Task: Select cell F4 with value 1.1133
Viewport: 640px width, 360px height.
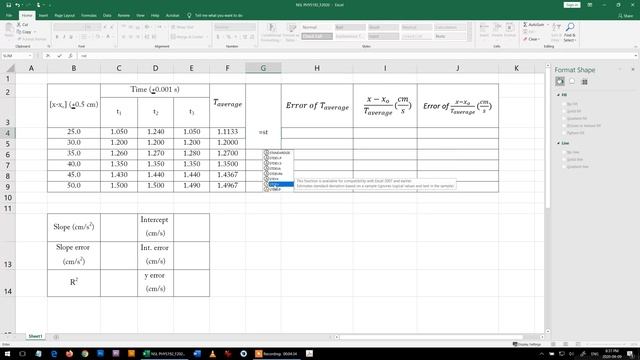Action: 227,132
